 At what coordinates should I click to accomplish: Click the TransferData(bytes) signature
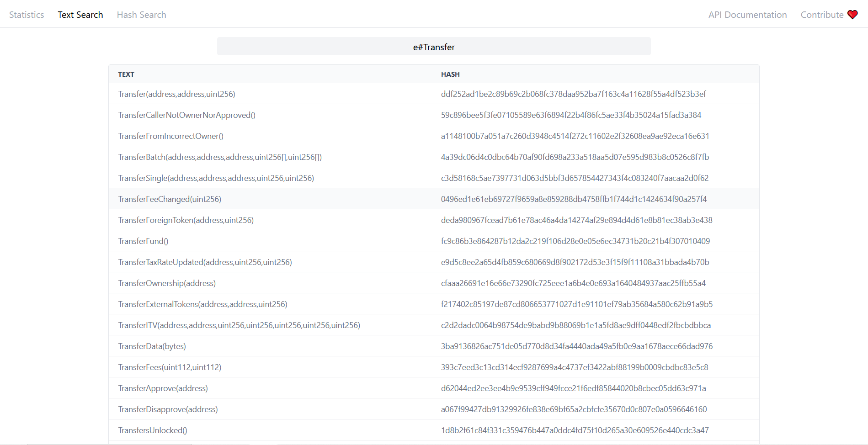pos(152,346)
